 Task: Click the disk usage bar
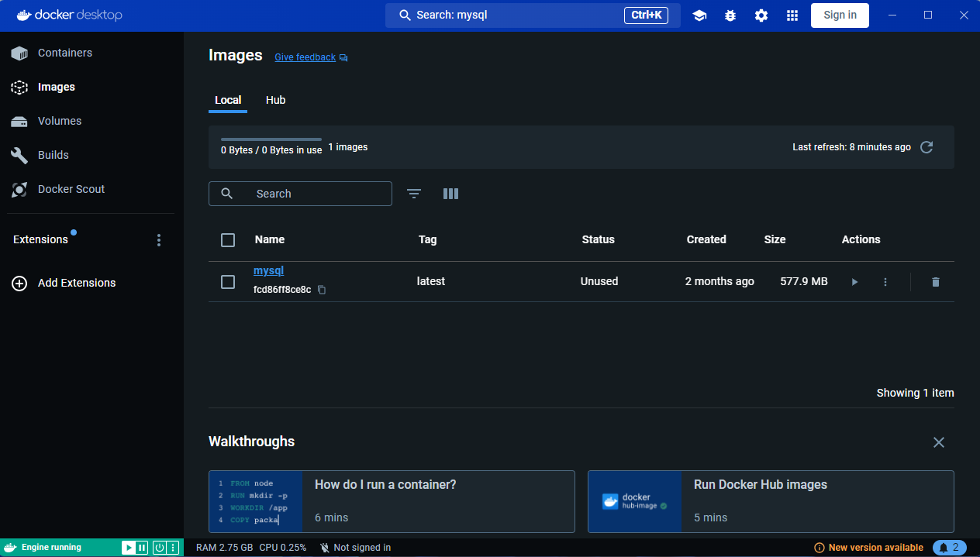(271, 139)
